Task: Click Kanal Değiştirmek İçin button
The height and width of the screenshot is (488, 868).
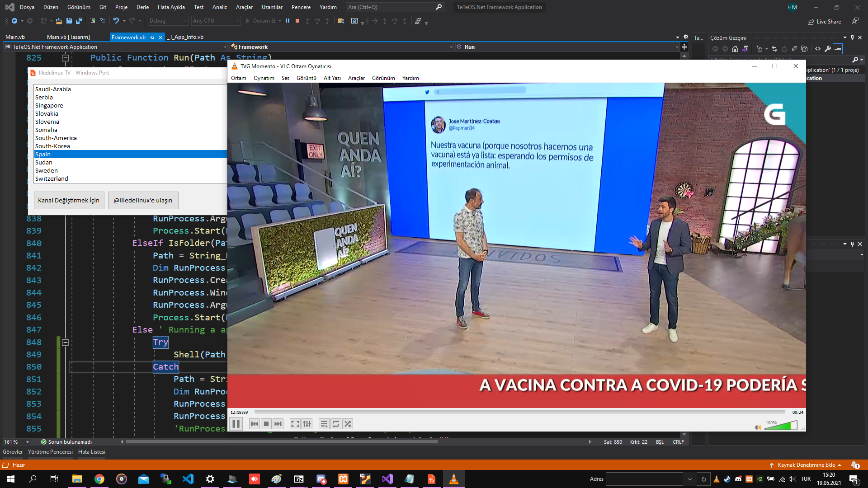Action: tap(69, 200)
